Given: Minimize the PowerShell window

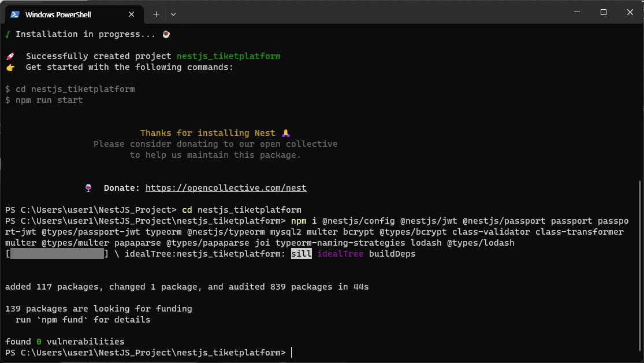Looking at the screenshot, I should pyautogui.click(x=577, y=12).
